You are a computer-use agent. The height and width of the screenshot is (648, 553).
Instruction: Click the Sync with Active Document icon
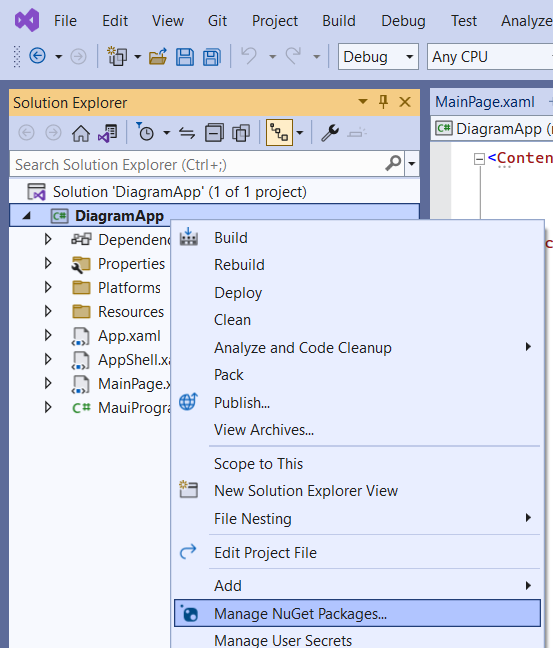pyautogui.click(x=187, y=133)
